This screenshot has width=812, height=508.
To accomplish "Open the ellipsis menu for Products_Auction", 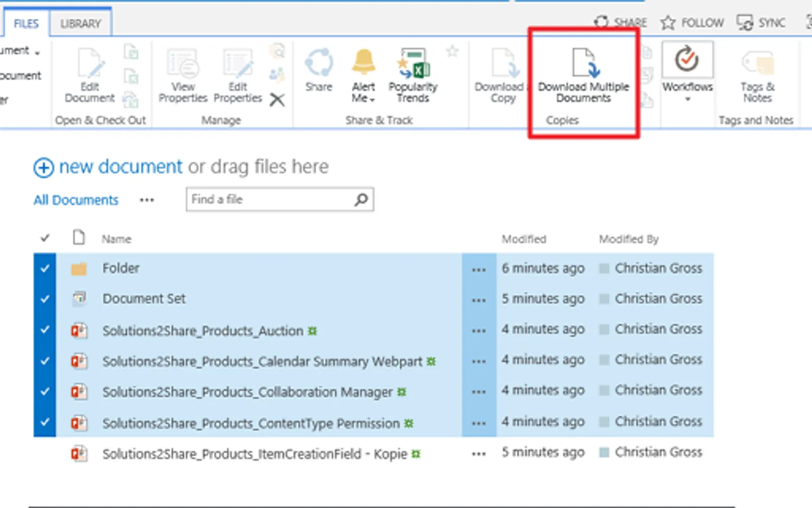I will [x=479, y=331].
